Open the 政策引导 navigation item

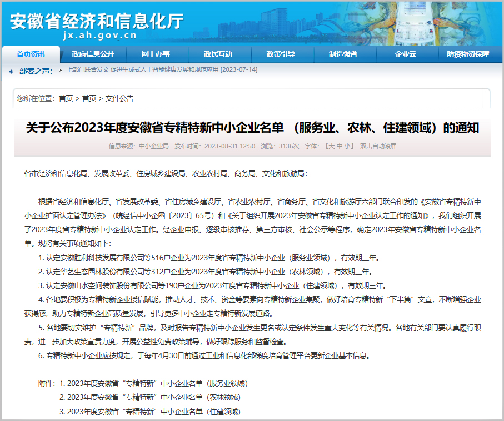tap(281, 54)
